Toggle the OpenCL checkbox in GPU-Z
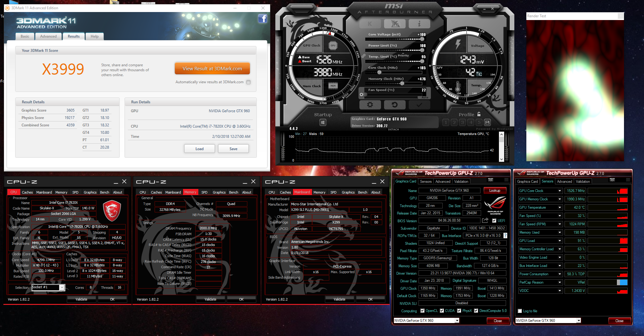Screen dimensions: 644x336 [x=422, y=311]
